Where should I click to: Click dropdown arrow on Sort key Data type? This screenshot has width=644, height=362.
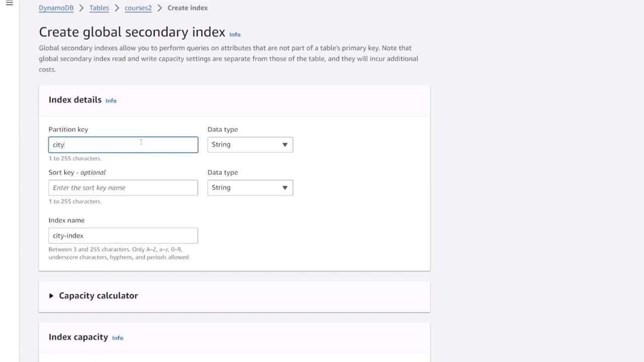[x=285, y=188]
